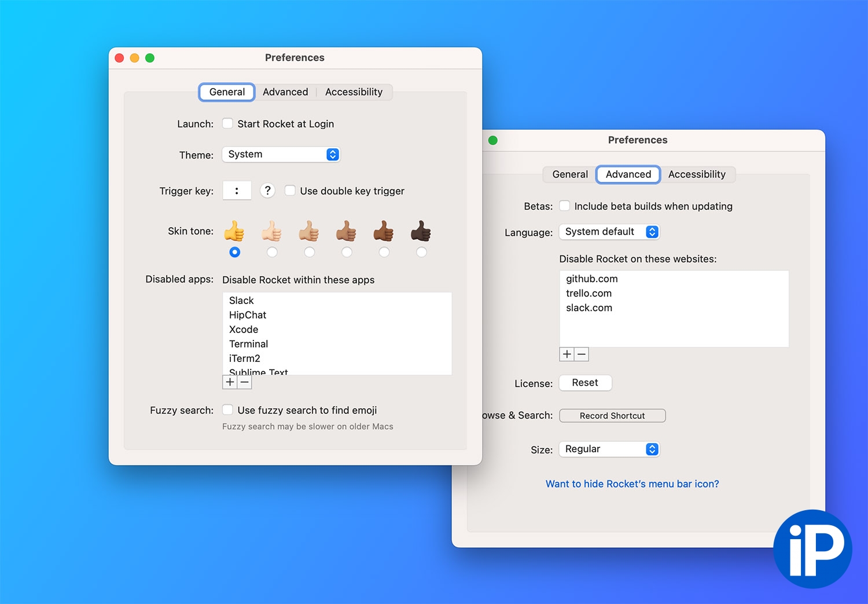Select the medium skin tone thumbs-up emoji
The image size is (868, 604).
(347, 231)
